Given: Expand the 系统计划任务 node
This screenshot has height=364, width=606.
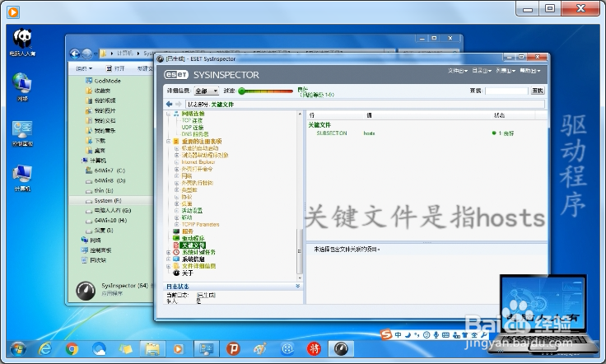Looking at the screenshot, I should tap(169, 252).
